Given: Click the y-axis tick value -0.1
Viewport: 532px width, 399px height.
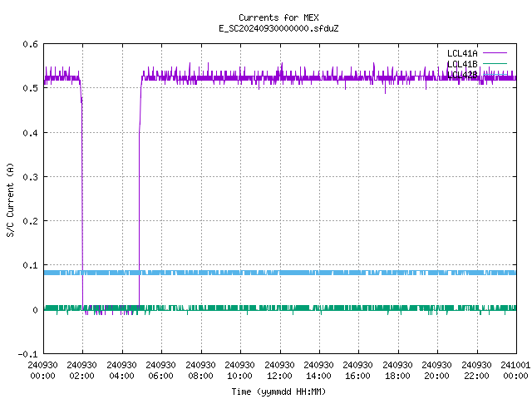Looking at the screenshot, I should click(27, 354).
